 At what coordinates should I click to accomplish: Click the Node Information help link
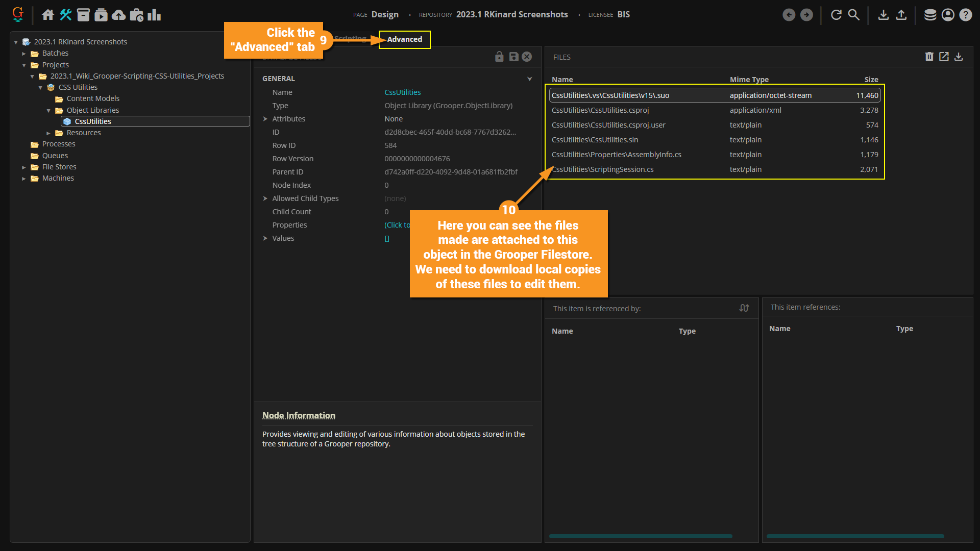(x=299, y=415)
